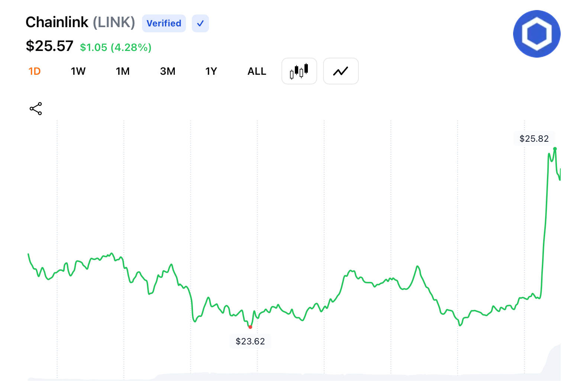Click the red low-point marker on chart
This screenshot has width=583, height=392.
coord(250,327)
